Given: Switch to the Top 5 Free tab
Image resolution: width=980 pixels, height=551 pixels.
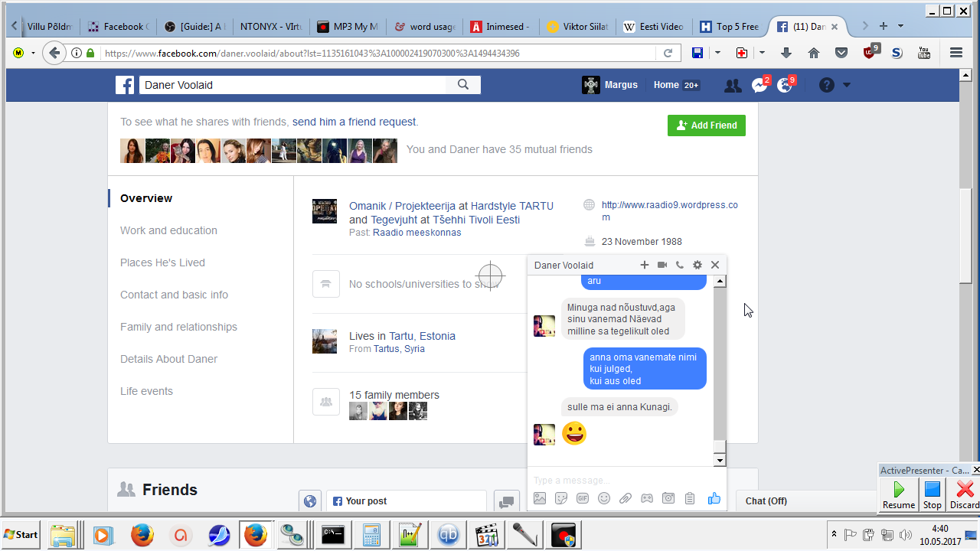Looking at the screenshot, I should coord(730,26).
